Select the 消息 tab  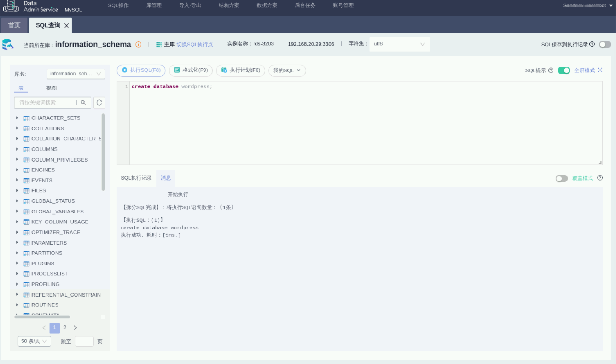pos(165,178)
